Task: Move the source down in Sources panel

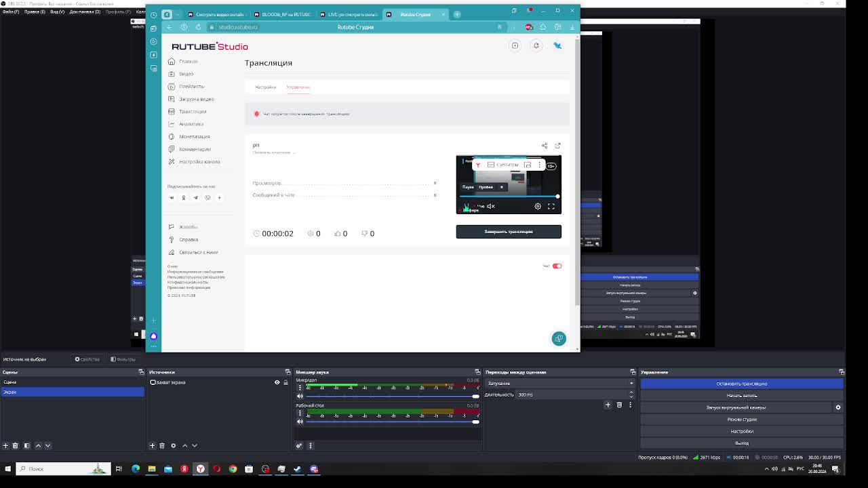Action: click(194, 445)
